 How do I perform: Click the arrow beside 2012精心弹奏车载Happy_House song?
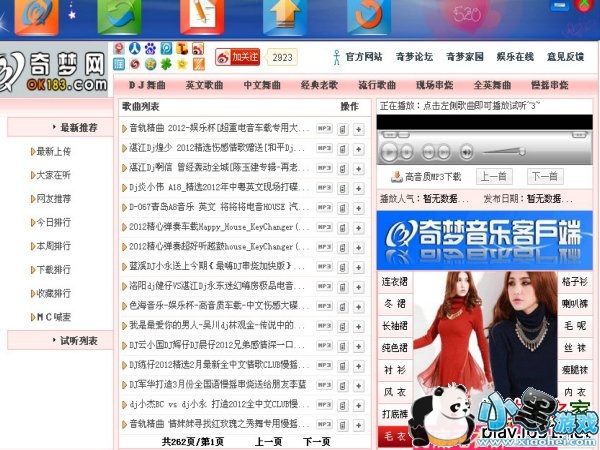[124, 228]
